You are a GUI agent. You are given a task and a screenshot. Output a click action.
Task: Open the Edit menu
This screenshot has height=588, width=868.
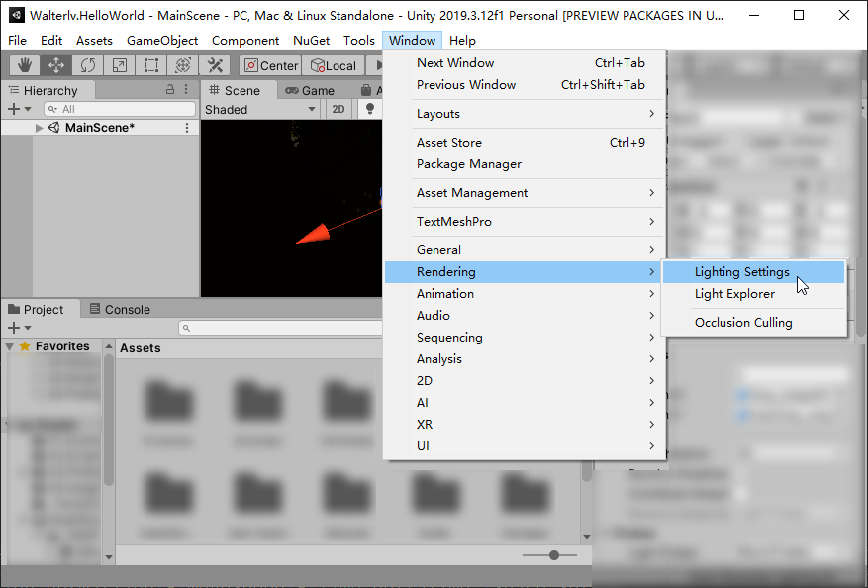pos(50,41)
